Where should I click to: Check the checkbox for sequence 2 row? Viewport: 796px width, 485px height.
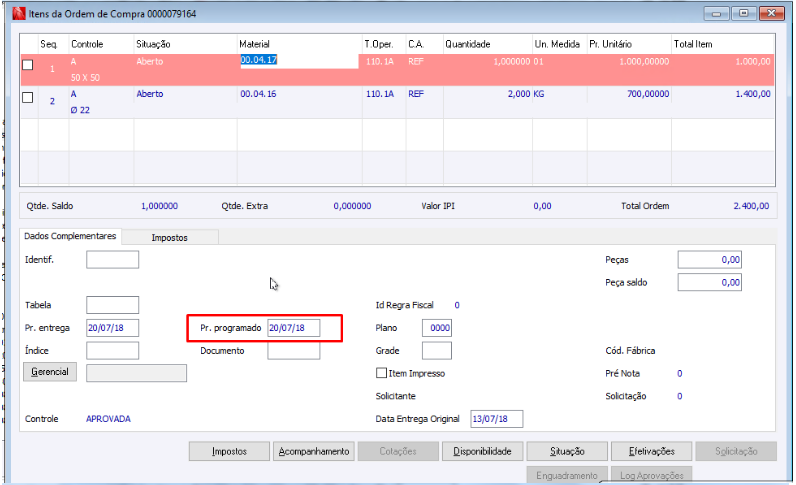point(28,98)
